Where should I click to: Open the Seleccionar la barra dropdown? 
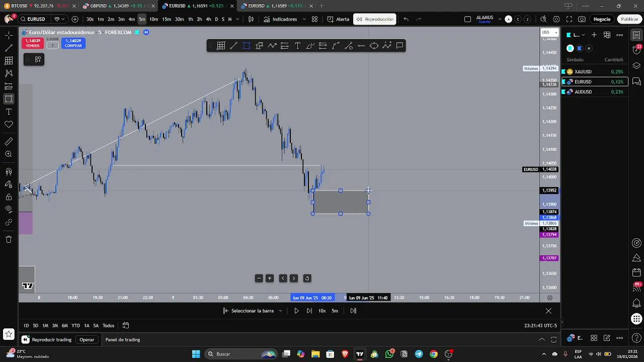pos(253,311)
